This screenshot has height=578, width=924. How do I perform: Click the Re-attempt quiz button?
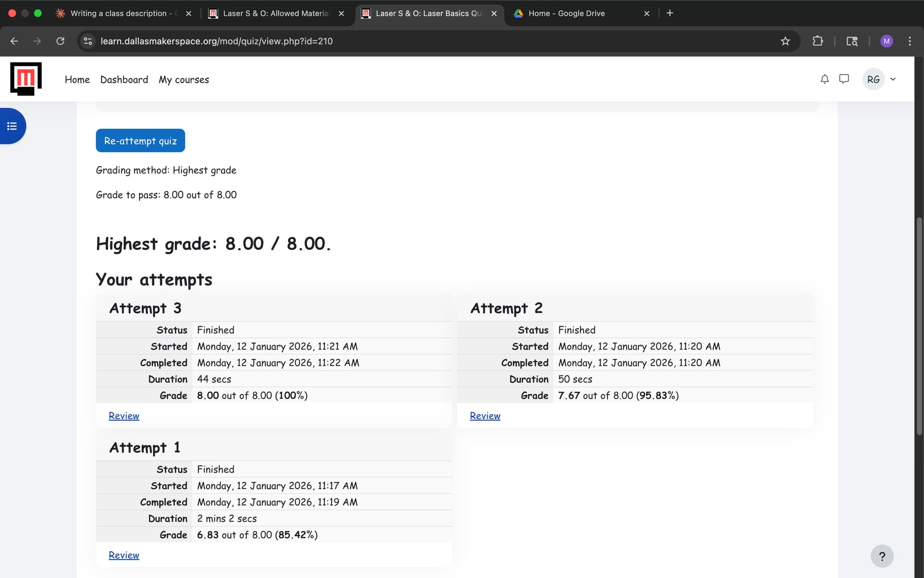[x=141, y=141]
